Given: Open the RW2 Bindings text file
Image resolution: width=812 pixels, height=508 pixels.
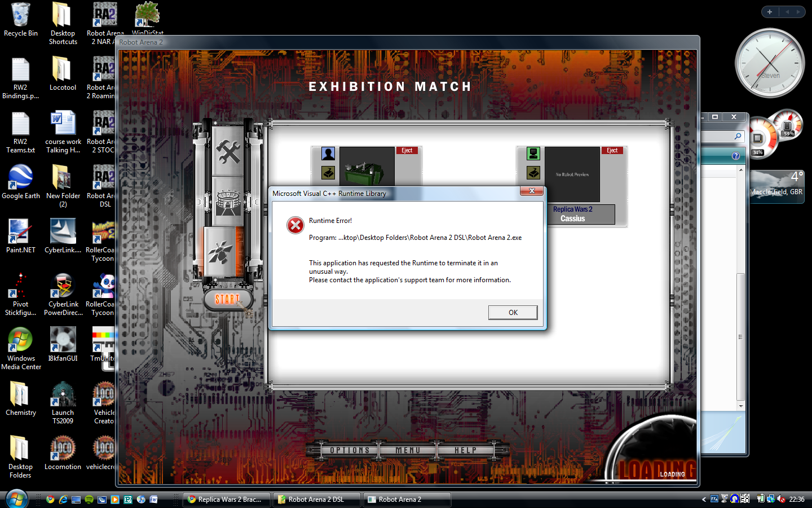Looking at the screenshot, I should tap(20, 78).
